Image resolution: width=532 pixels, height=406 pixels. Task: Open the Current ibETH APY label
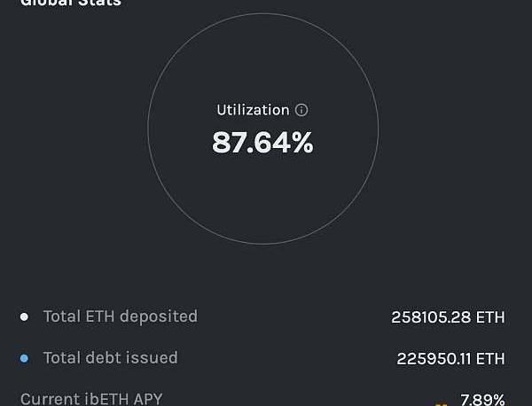tap(91, 399)
